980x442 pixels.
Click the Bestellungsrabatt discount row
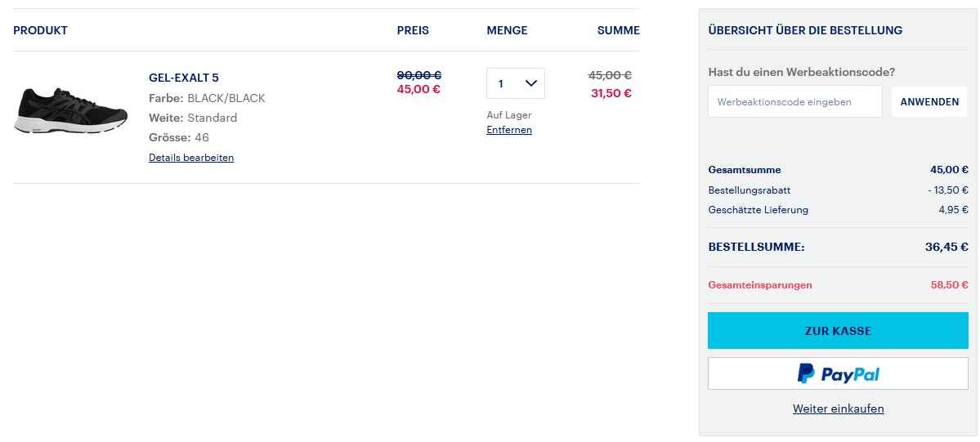pyautogui.click(x=750, y=190)
